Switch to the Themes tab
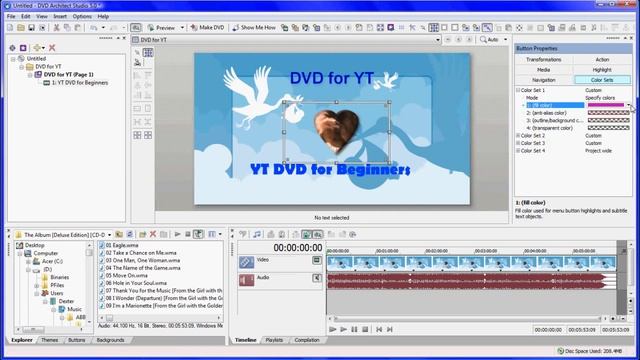The width and height of the screenshot is (640, 360). click(49, 340)
